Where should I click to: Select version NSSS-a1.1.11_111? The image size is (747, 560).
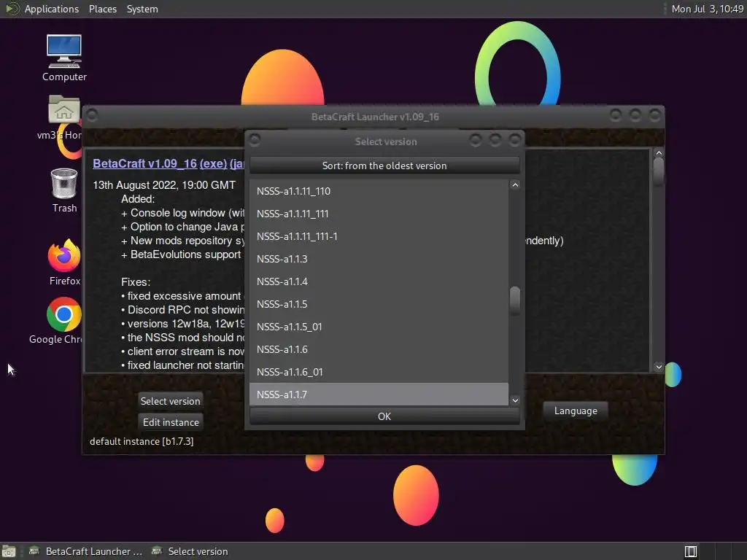[x=379, y=214]
